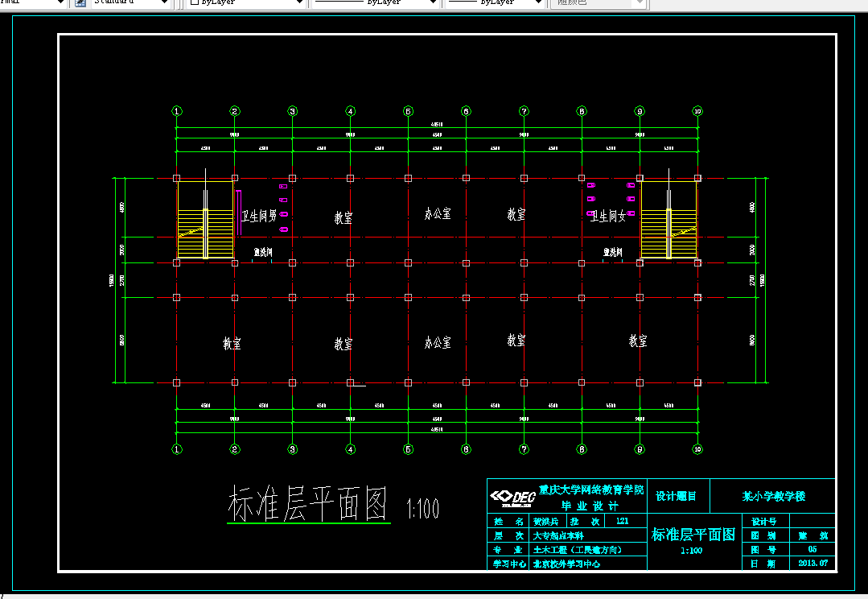Click the drawing number 05
868x599 pixels.
[x=812, y=549]
